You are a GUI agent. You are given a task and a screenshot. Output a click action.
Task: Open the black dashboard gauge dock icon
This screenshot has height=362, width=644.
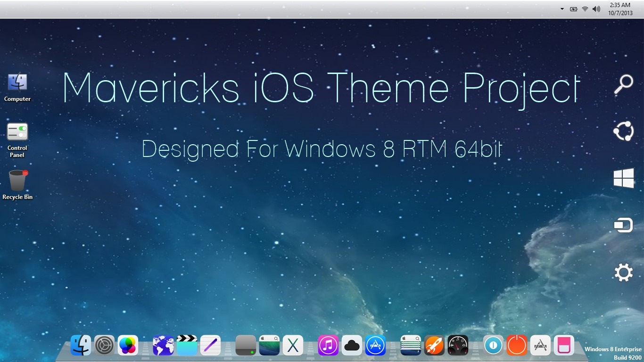458,346
